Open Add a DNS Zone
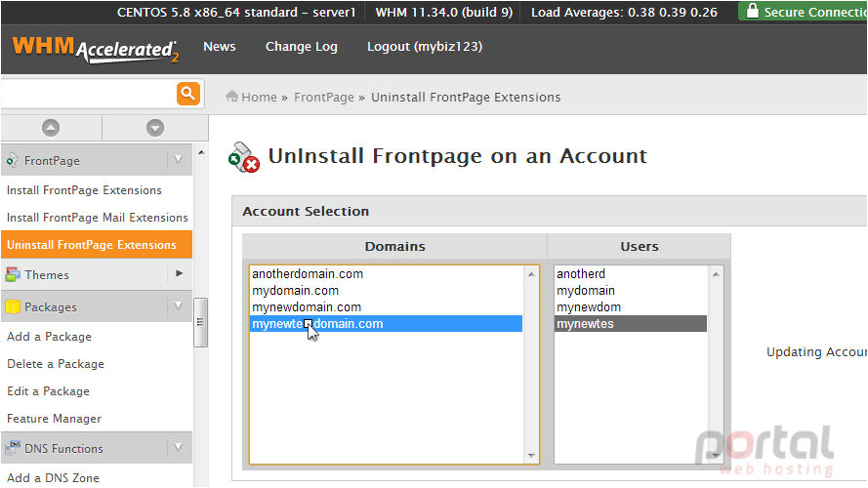 click(53, 477)
